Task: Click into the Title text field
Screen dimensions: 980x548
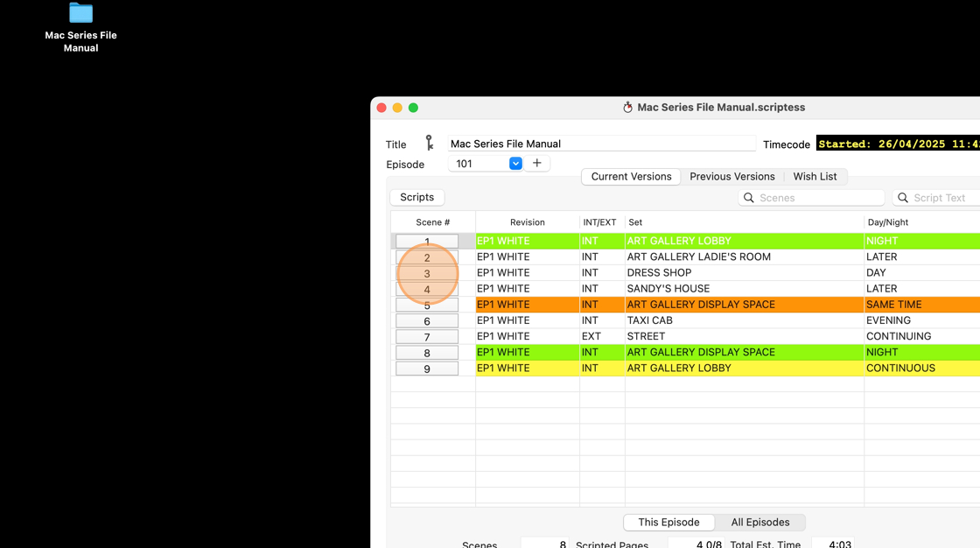Action: point(601,144)
